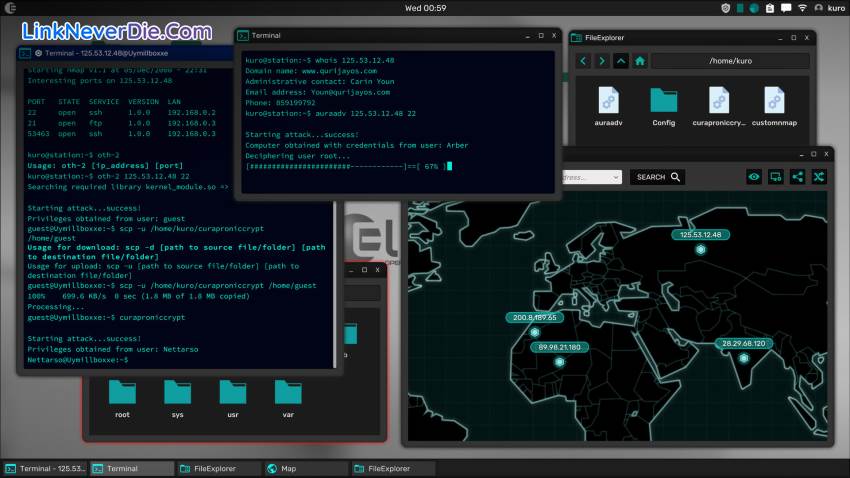
Task: Click the share icon in Map toolbar
Action: click(797, 177)
